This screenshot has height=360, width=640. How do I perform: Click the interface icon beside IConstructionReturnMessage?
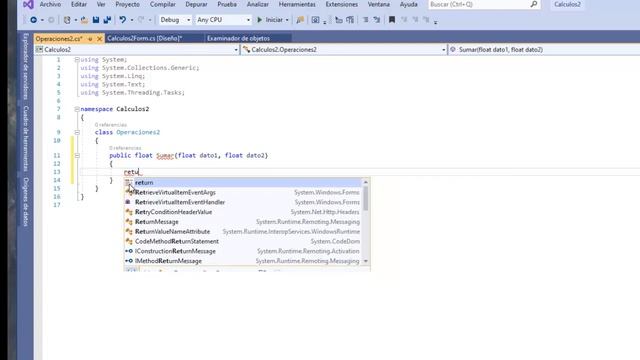[x=129, y=251]
